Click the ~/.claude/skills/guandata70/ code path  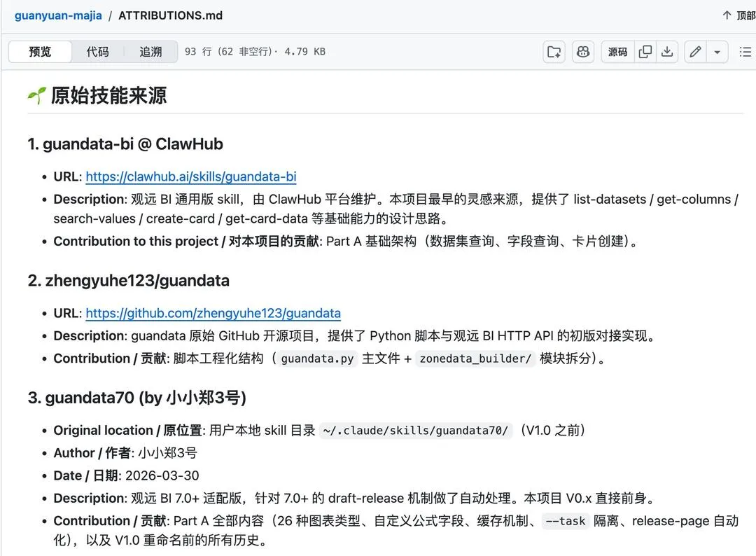coord(416,430)
